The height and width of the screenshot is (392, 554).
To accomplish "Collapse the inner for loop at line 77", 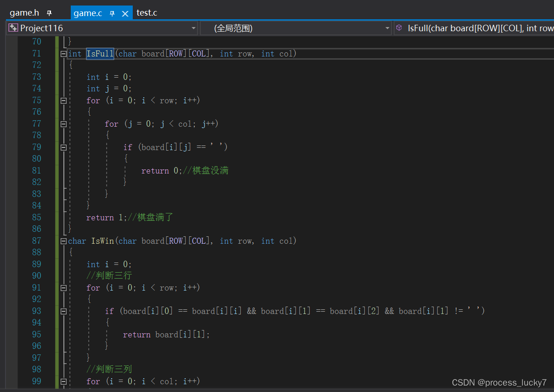I will click(x=63, y=124).
